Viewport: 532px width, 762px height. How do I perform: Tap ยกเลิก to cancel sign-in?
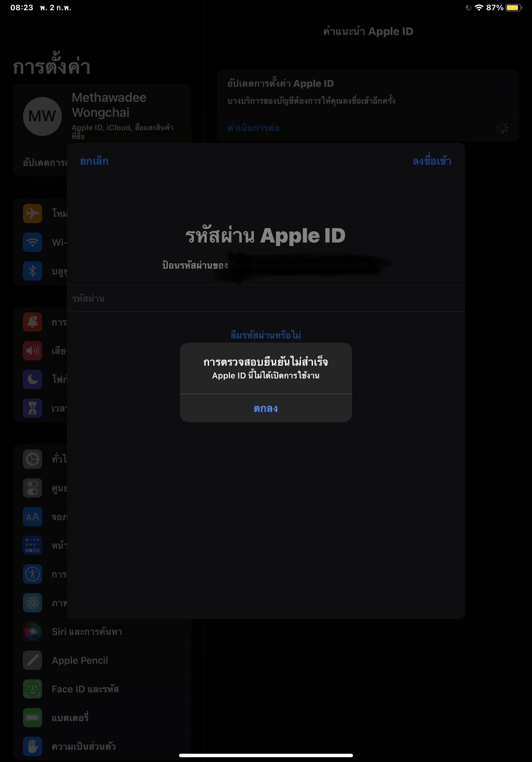(94, 161)
